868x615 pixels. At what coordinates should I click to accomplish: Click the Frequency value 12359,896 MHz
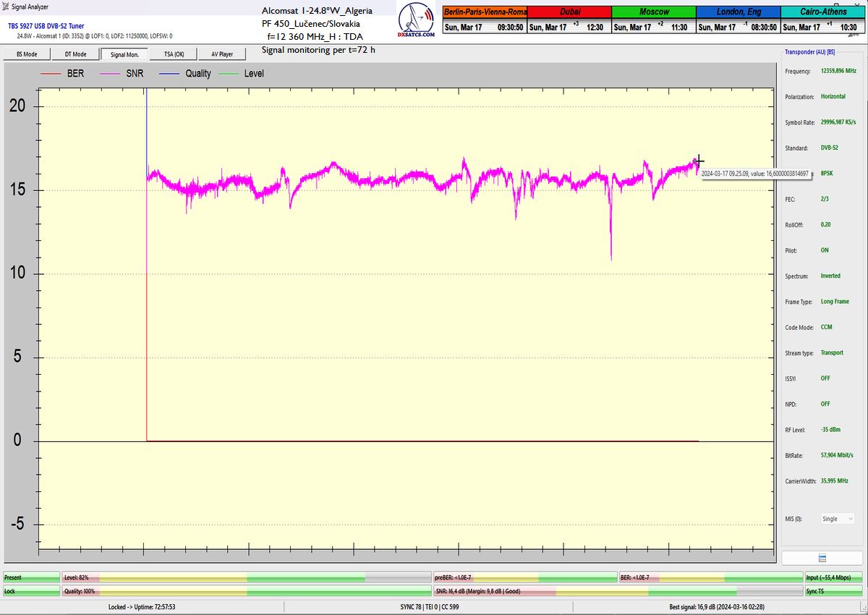838,71
